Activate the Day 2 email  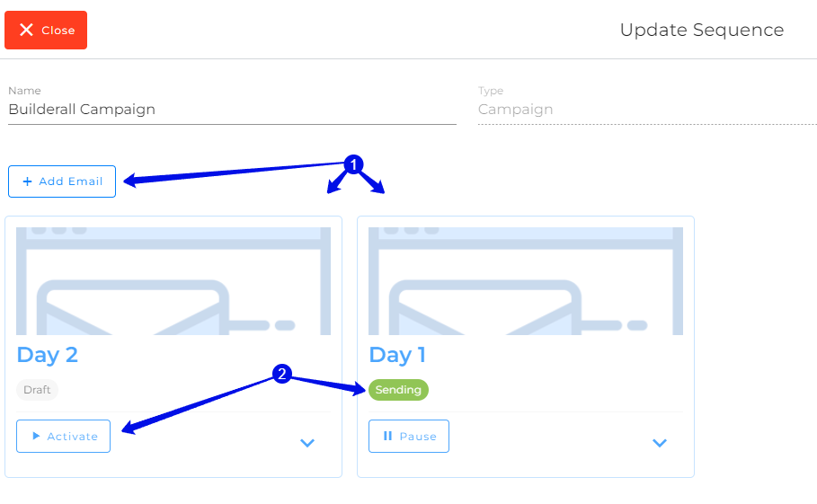click(63, 437)
